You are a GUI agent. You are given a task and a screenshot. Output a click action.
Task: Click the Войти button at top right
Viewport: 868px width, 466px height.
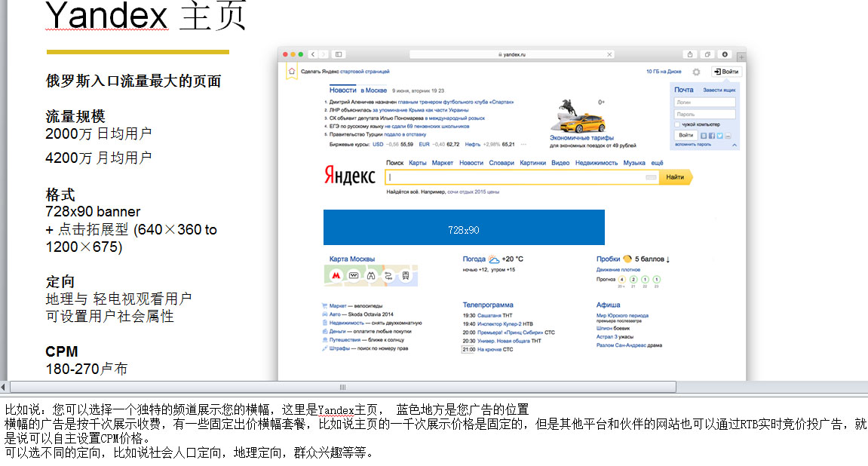coord(726,72)
